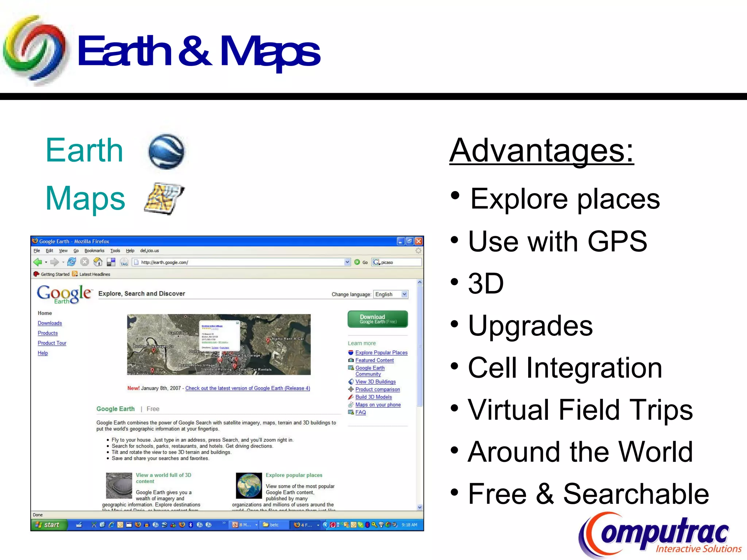Click the scrollbar up arrow

pyautogui.click(x=419, y=282)
